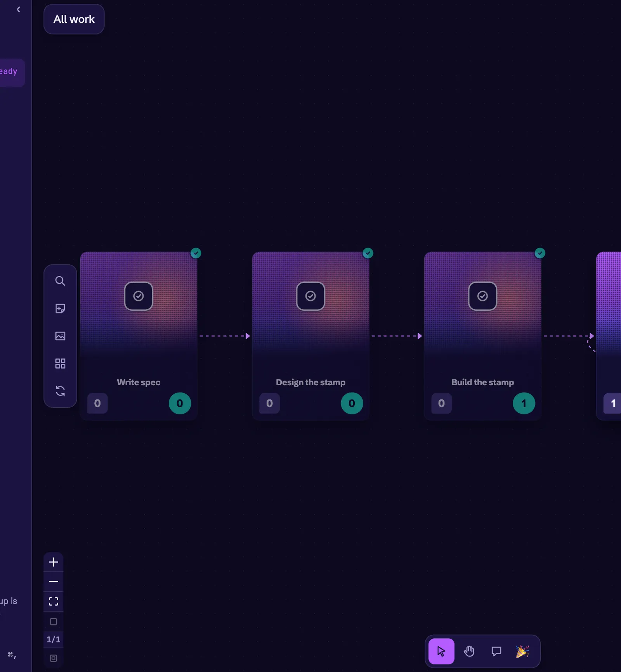The width and height of the screenshot is (621, 672).
Task: Click the check status icon on Design the stamp card
Action: point(310,296)
